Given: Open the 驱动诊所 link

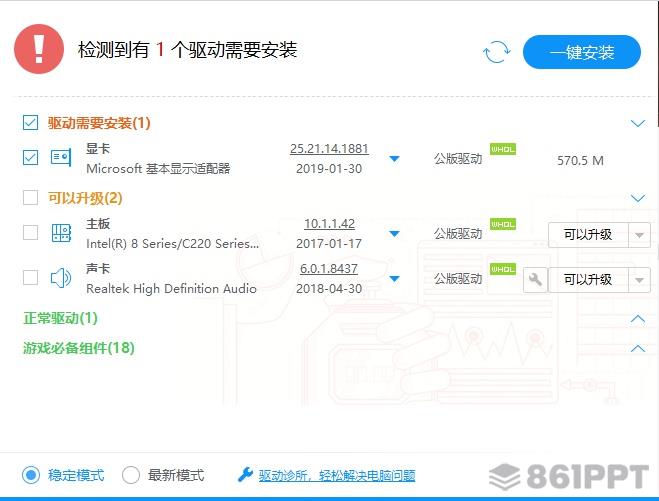Looking at the screenshot, I should pyautogui.click(x=337, y=475).
